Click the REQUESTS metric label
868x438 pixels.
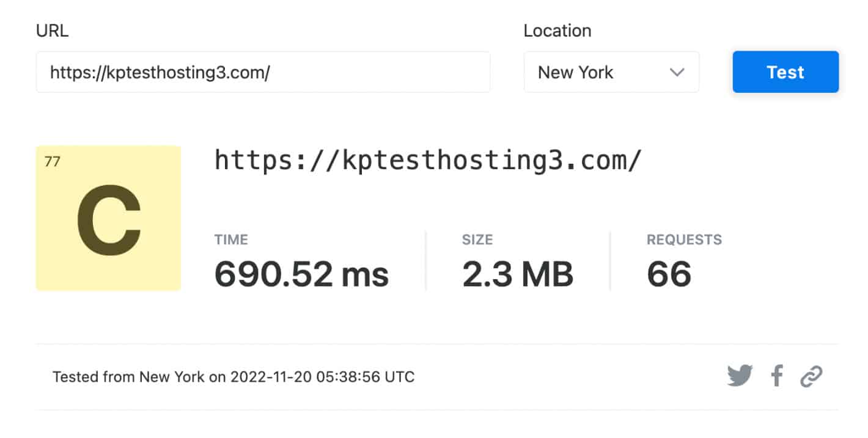(x=684, y=239)
